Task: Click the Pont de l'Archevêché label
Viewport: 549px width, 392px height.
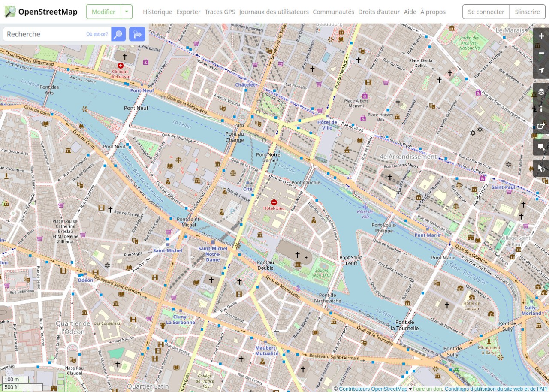Action: (327, 298)
